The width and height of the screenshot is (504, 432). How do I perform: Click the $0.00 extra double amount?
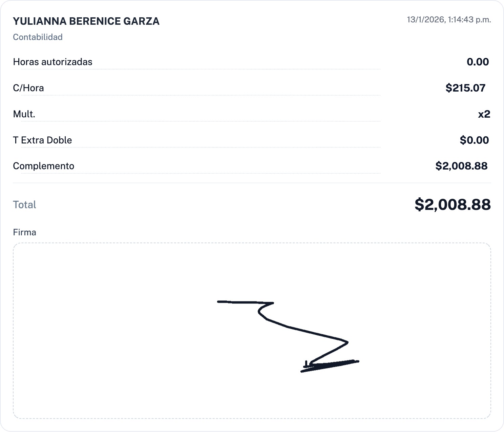point(474,140)
